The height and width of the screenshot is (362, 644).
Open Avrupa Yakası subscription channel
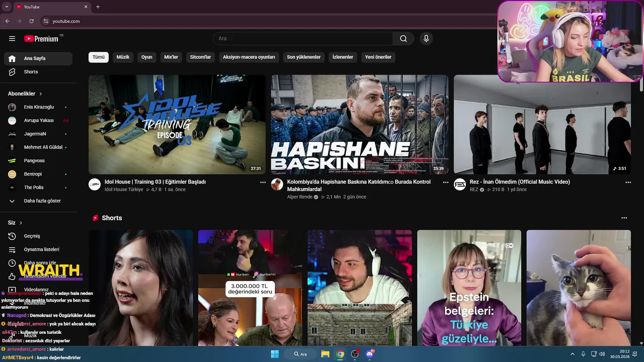tap(38, 121)
